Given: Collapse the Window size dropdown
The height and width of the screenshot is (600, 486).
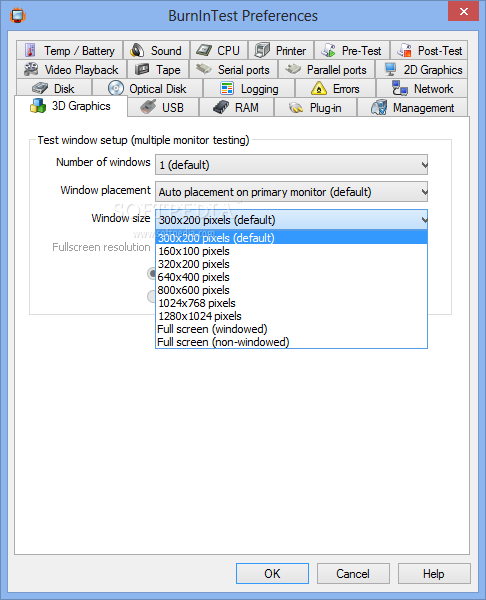Looking at the screenshot, I should click(291, 220).
